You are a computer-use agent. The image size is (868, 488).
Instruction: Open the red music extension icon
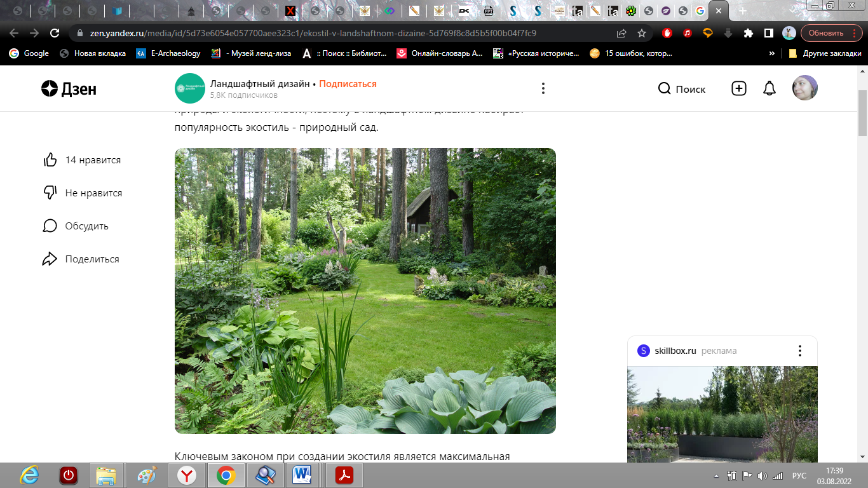(x=688, y=33)
